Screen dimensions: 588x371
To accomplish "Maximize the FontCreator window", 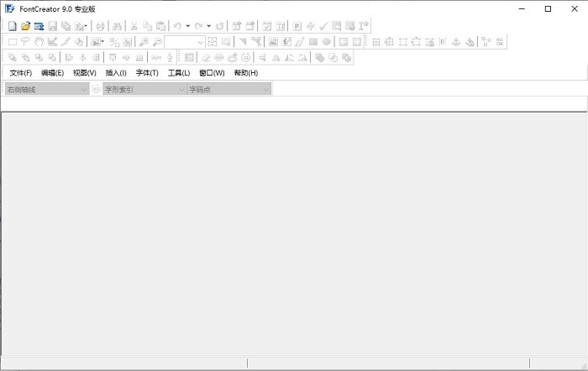I will click(x=548, y=8).
